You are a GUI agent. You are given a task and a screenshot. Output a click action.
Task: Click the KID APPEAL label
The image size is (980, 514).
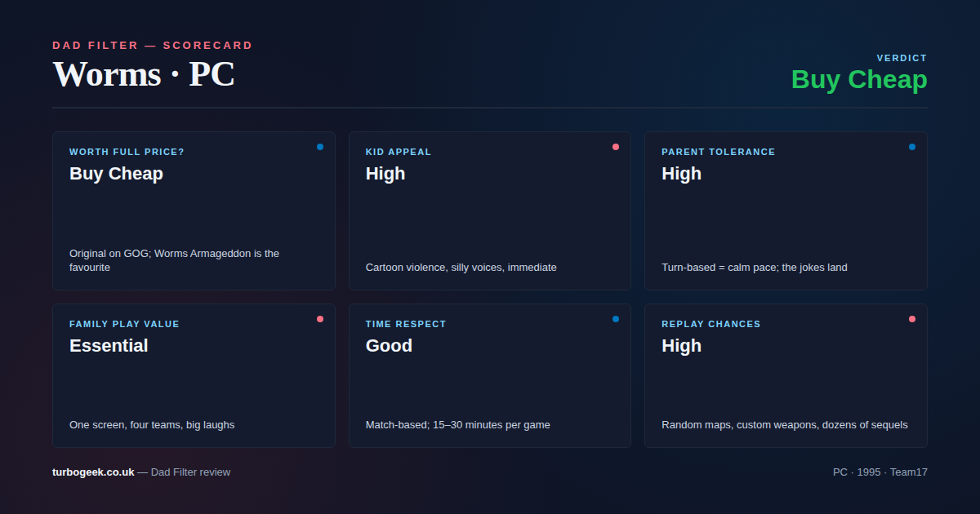(399, 152)
